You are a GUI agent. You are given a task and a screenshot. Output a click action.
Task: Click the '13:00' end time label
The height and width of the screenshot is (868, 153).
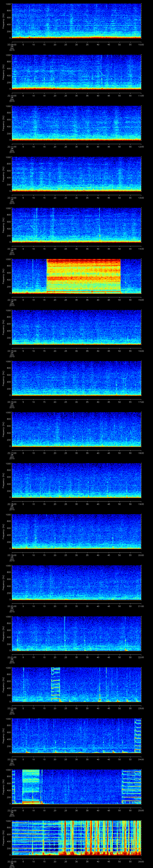click(141, 197)
